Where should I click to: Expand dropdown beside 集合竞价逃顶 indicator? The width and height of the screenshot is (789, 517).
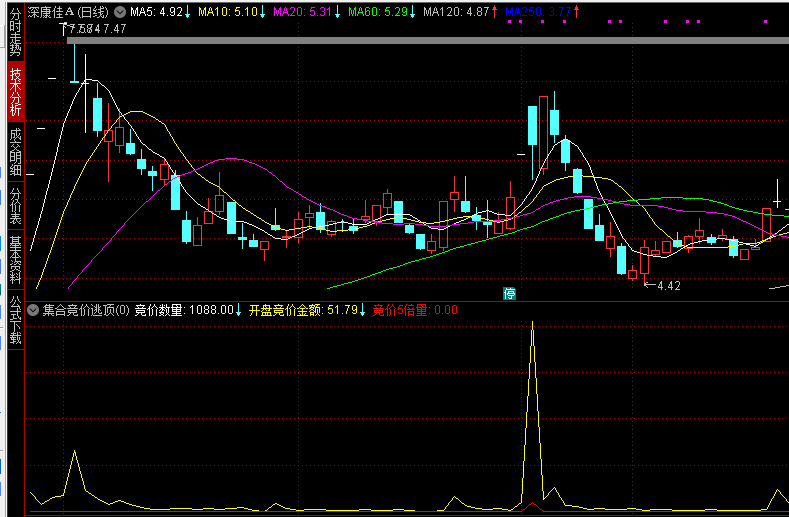point(33,310)
